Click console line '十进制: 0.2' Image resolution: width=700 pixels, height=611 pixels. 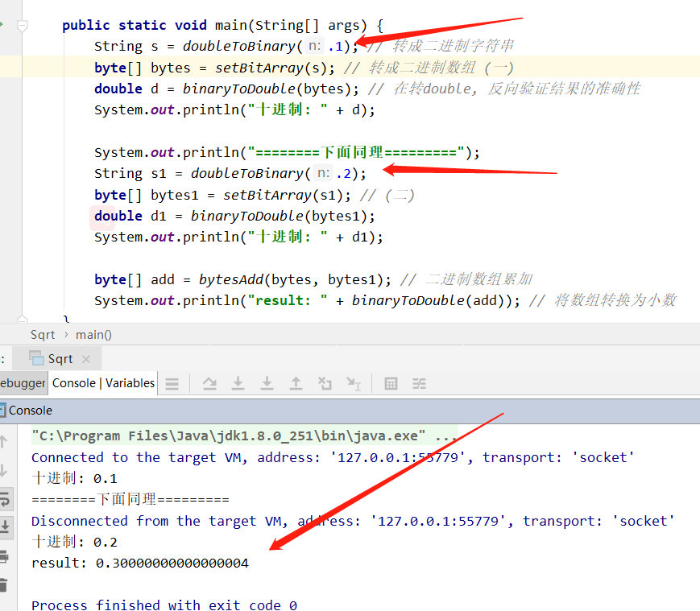75,542
